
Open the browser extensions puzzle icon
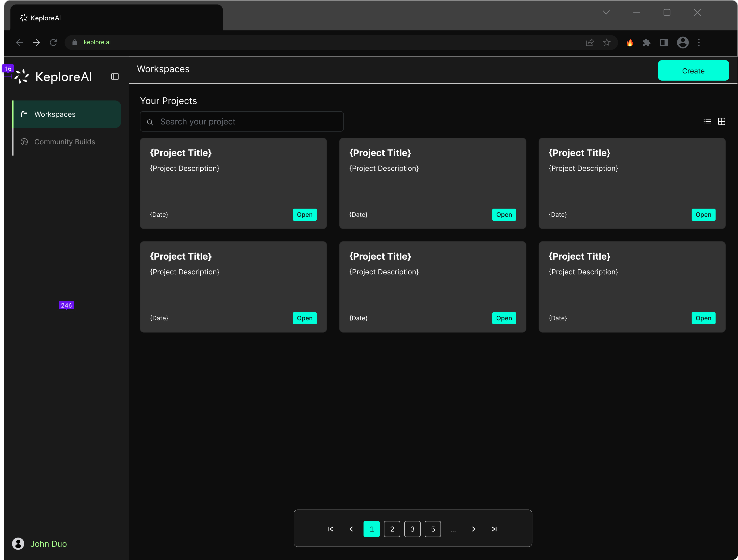coord(647,43)
